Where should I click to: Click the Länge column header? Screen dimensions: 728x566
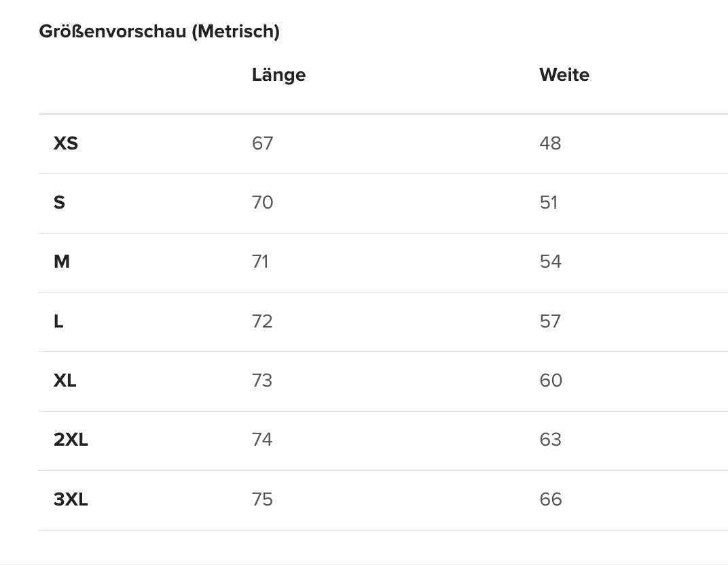point(278,75)
